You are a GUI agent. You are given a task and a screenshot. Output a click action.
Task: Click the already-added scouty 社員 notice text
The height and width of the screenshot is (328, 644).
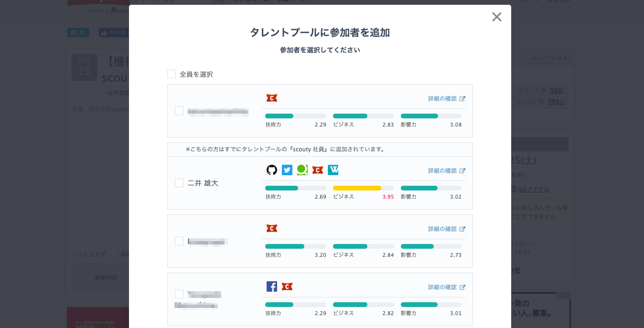pos(286,149)
